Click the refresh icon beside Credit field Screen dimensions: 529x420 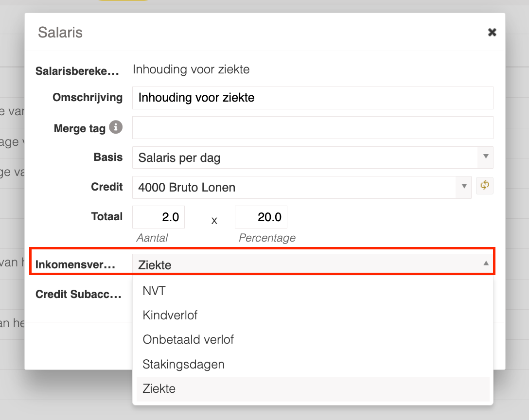tap(484, 185)
